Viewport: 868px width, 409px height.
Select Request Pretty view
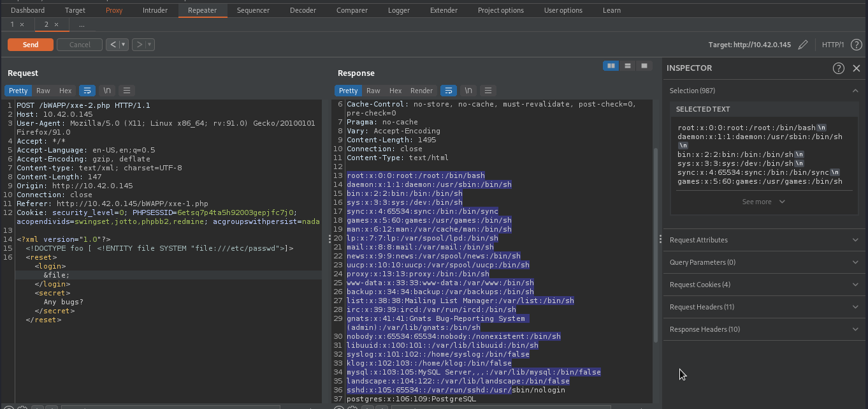tap(18, 91)
